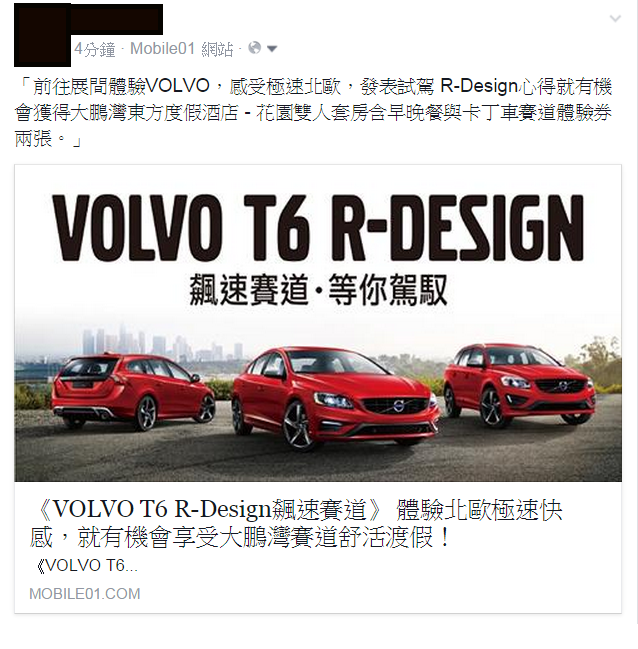This screenshot has height=649, width=638.
Task: Open the "Mobile01 網站" source link
Action: 182,49
